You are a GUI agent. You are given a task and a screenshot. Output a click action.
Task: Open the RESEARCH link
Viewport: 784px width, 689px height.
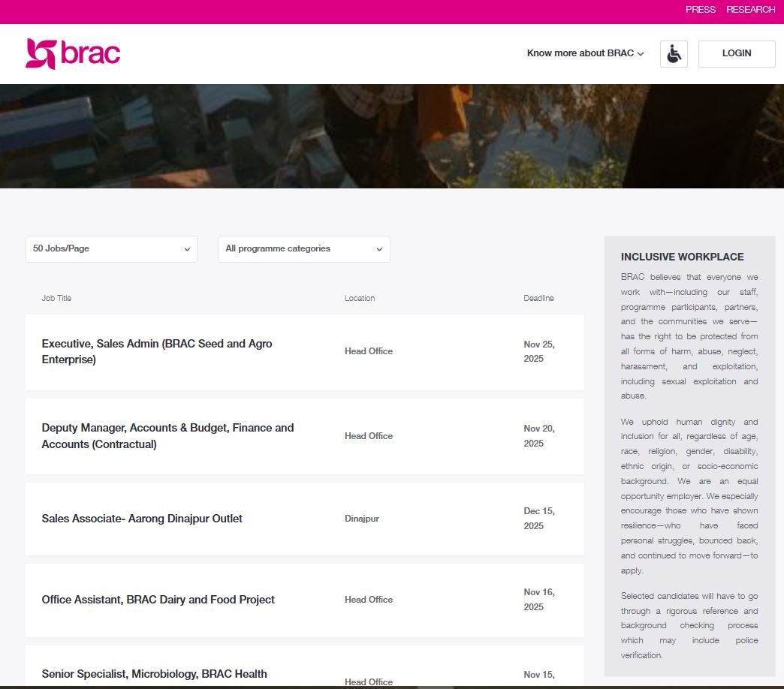click(x=750, y=10)
